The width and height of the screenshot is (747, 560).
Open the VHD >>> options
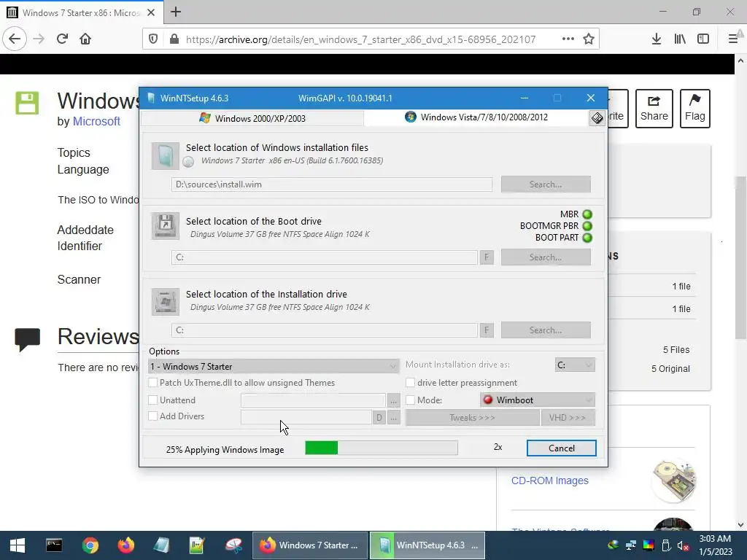click(x=568, y=418)
